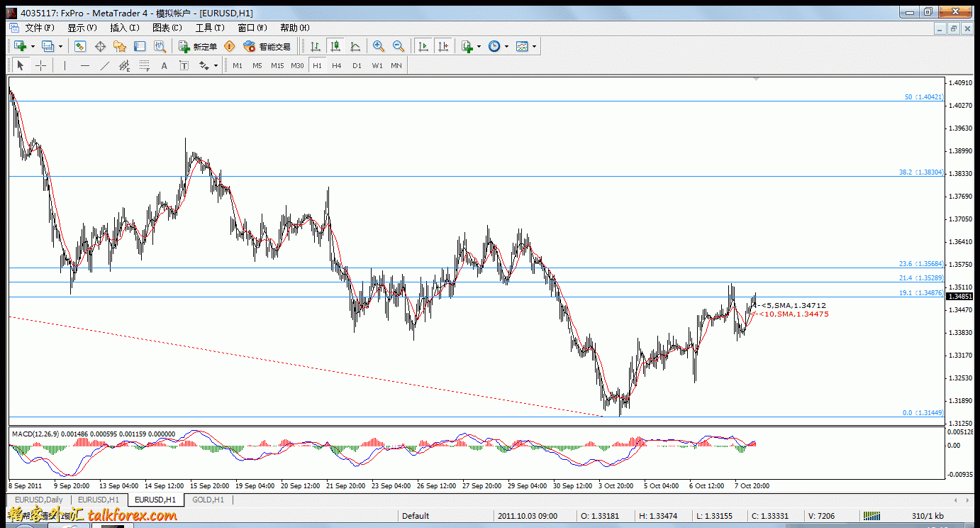Viewport: 980px width, 528px height.
Task: Switch to the GOLD,H1 chart tab
Action: tap(208, 500)
